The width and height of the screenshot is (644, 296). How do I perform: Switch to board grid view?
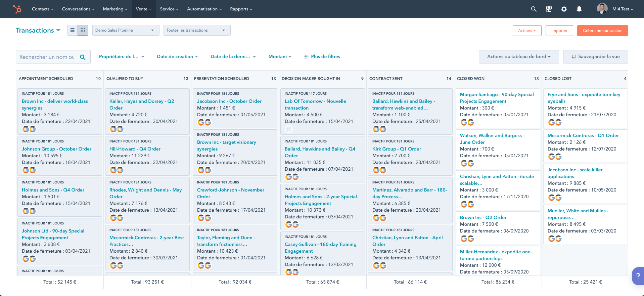point(83,30)
